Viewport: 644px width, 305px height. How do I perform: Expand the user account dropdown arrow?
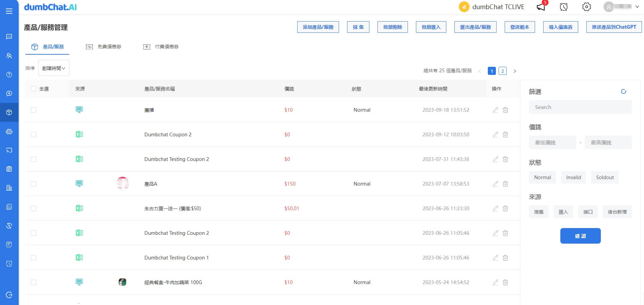tap(637, 7)
